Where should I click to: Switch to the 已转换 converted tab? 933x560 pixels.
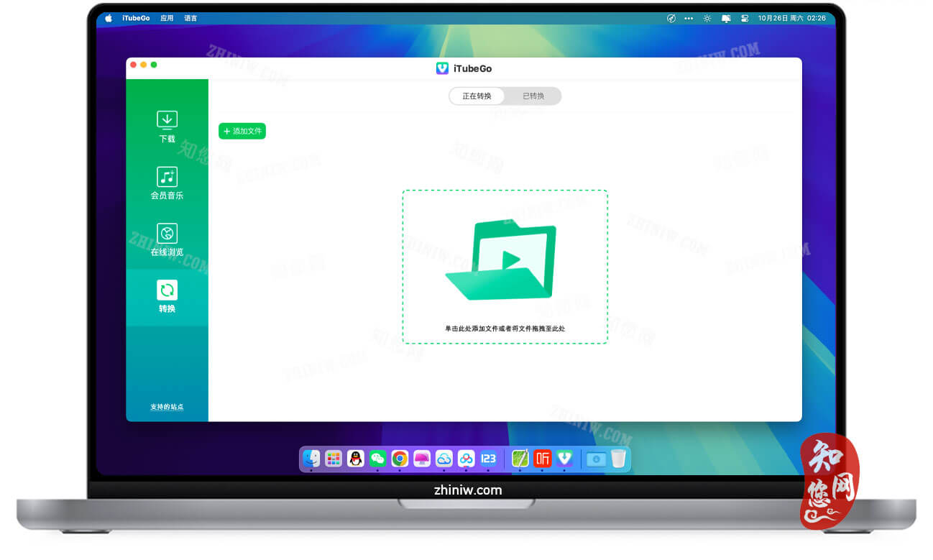point(533,96)
